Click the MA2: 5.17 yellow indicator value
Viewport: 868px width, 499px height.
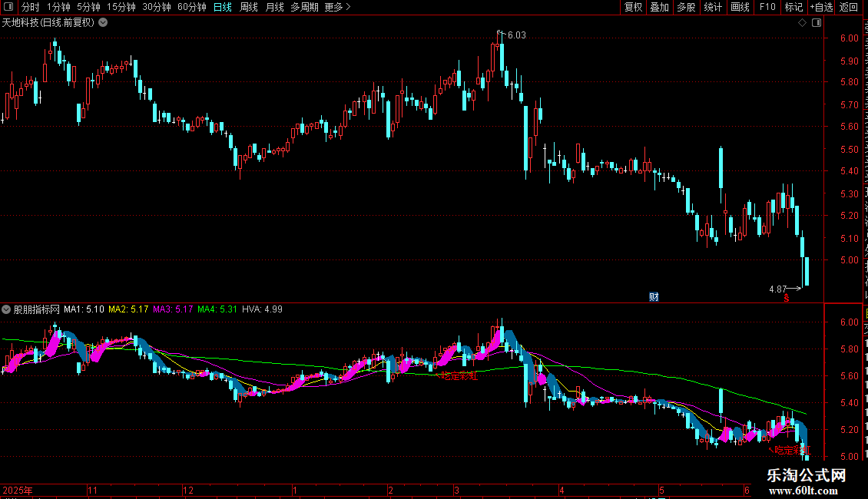(x=128, y=309)
